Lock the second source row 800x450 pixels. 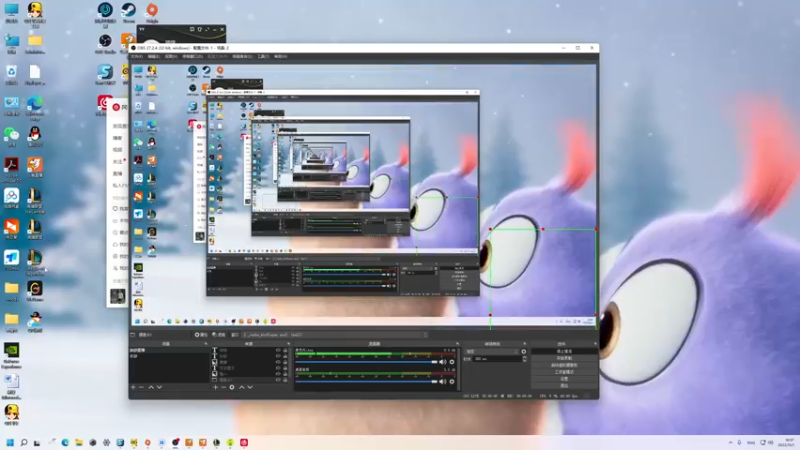coord(285,356)
